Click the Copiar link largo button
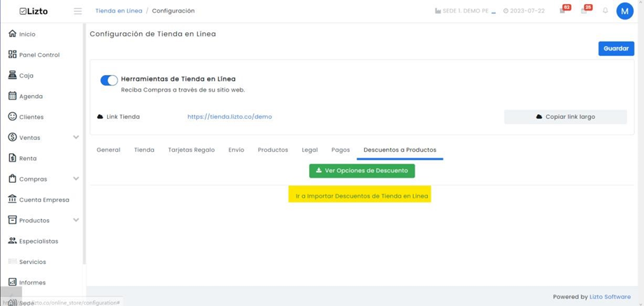 coord(566,117)
